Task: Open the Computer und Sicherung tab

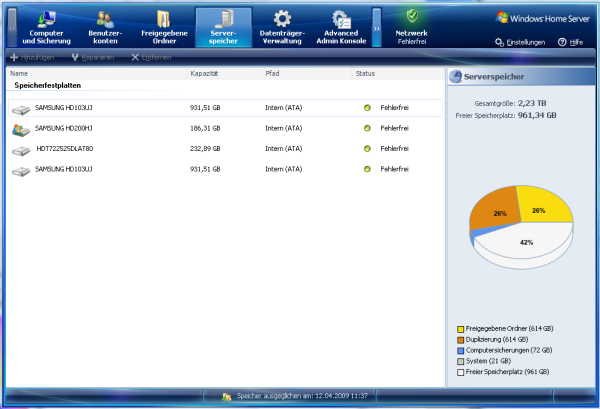Action: click(x=46, y=27)
